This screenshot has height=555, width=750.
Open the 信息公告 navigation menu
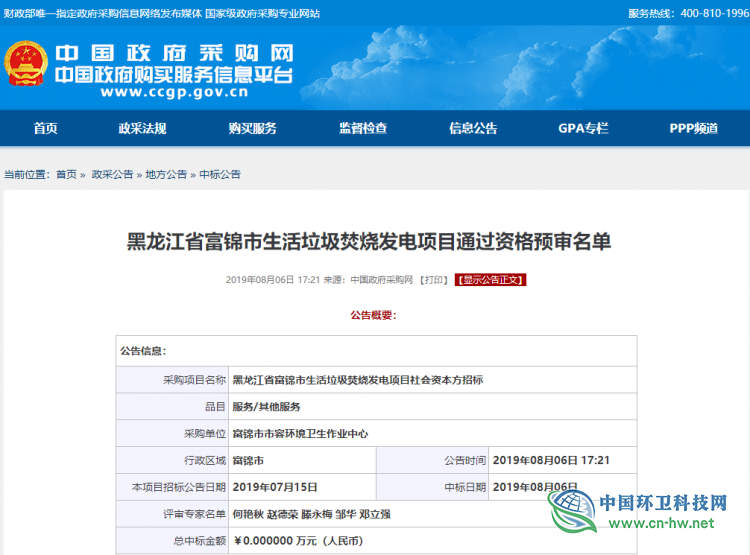click(x=473, y=128)
